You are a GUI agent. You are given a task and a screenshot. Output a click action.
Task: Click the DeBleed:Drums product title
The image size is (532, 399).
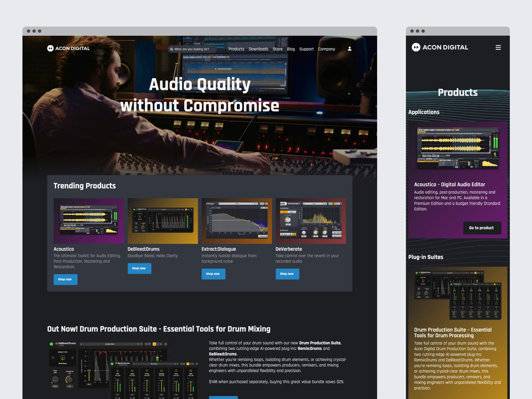[144, 249]
